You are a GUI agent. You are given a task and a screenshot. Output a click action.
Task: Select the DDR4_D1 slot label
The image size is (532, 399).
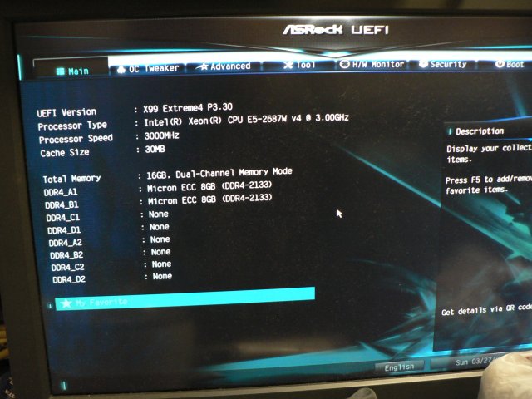click(x=64, y=230)
